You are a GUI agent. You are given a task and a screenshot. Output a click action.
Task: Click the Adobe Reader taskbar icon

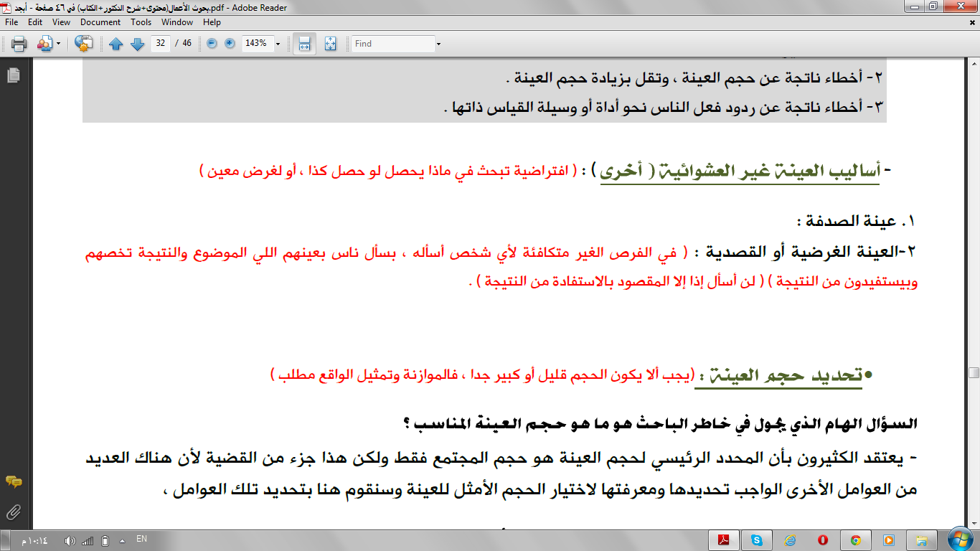point(724,540)
